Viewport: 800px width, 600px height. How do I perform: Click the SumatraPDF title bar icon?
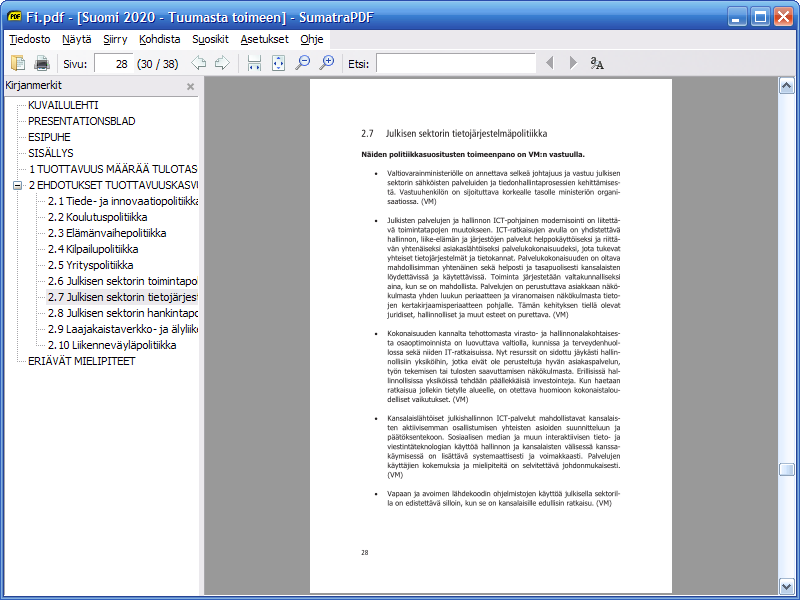click(x=14, y=17)
